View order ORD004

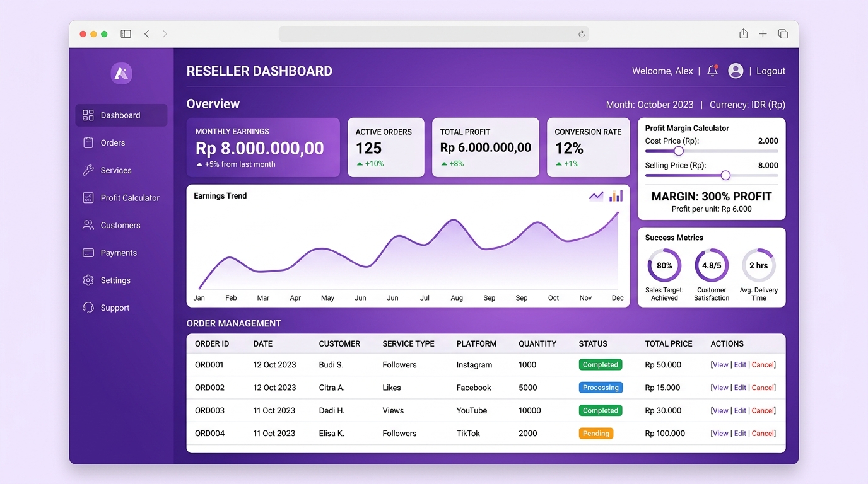pyautogui.click(x=720, y=434)
